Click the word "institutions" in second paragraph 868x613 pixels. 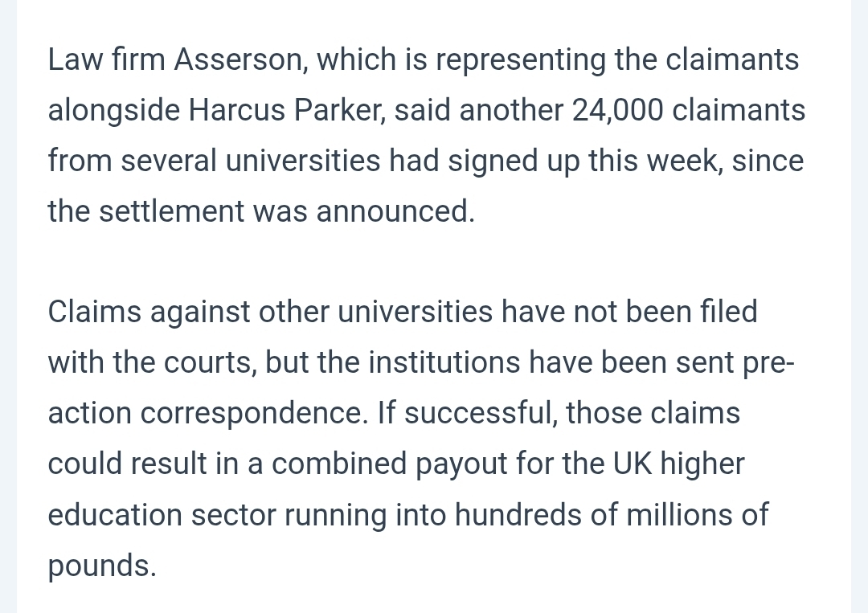(444, 362)
